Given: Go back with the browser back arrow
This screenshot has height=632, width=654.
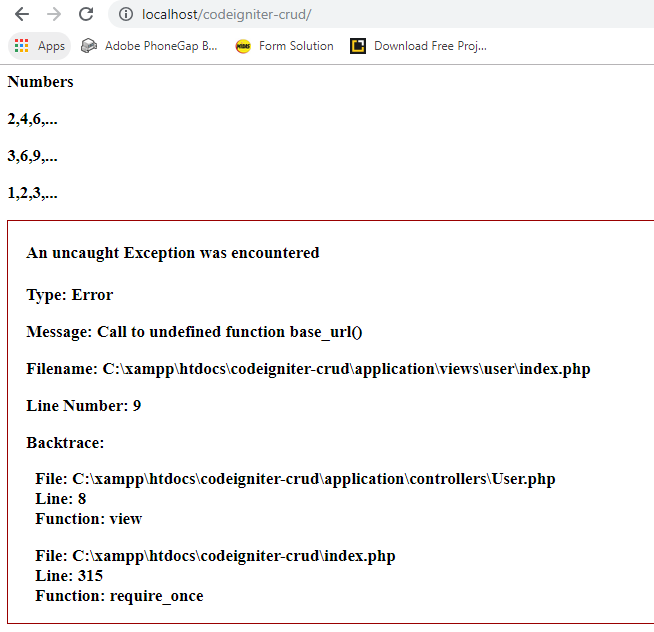Looking at the screenshot, I should coord(22,14).
